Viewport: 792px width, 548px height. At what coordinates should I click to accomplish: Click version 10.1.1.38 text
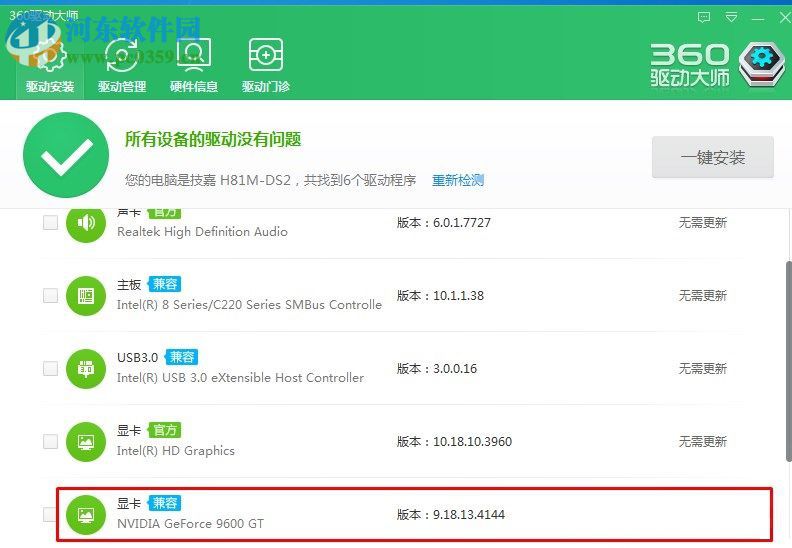pos(458,295)
